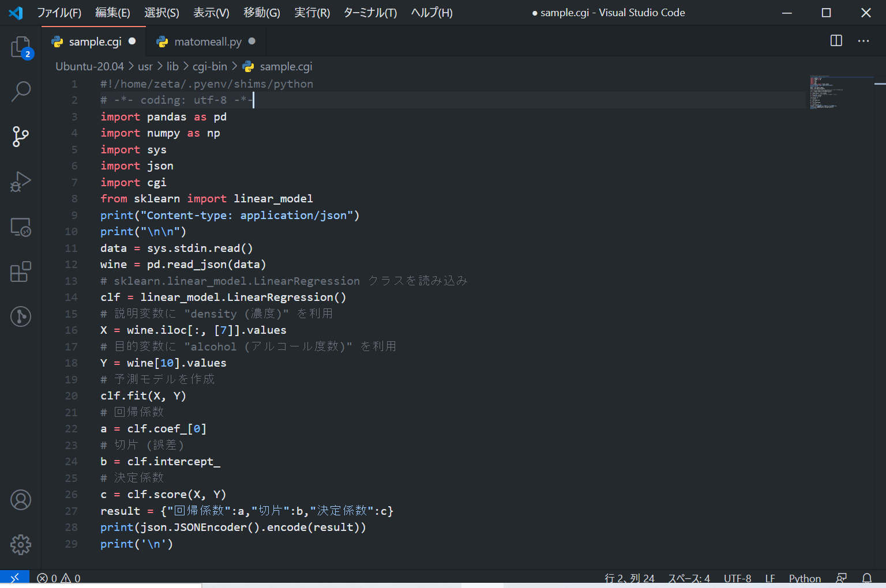Open the Search view icon
The width and height of the screenshot is (886, 588).
[x=21, y=91]
